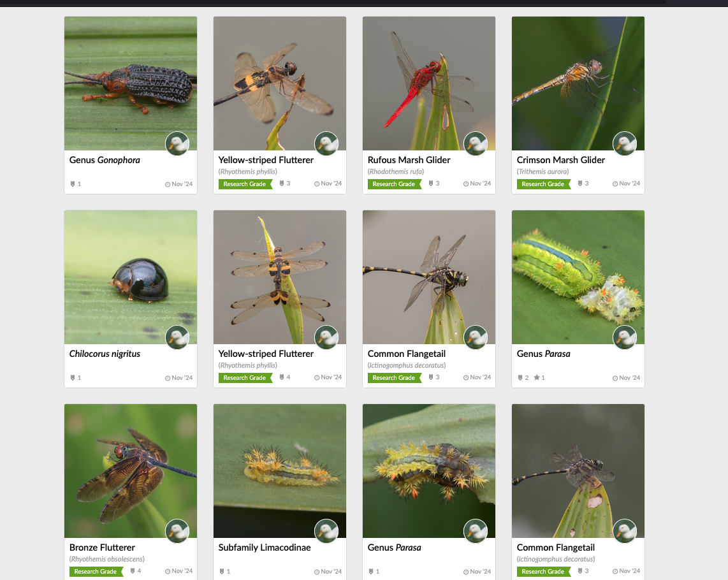Click identification count icon on Crimson Marsh Glider
This screenshot has width=728, height=580.
(x=580, y=184)
